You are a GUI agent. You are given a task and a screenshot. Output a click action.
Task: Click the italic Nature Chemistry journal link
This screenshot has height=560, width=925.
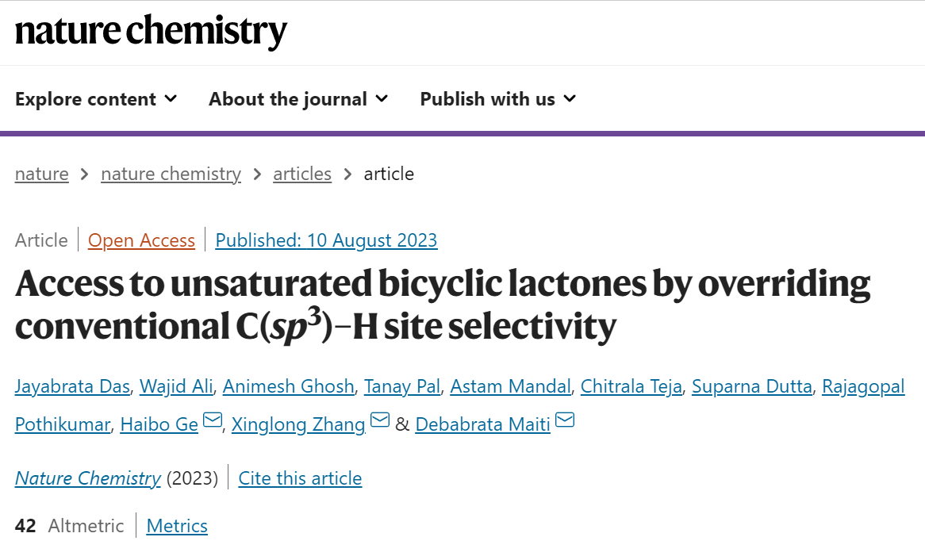coord(88,478)
